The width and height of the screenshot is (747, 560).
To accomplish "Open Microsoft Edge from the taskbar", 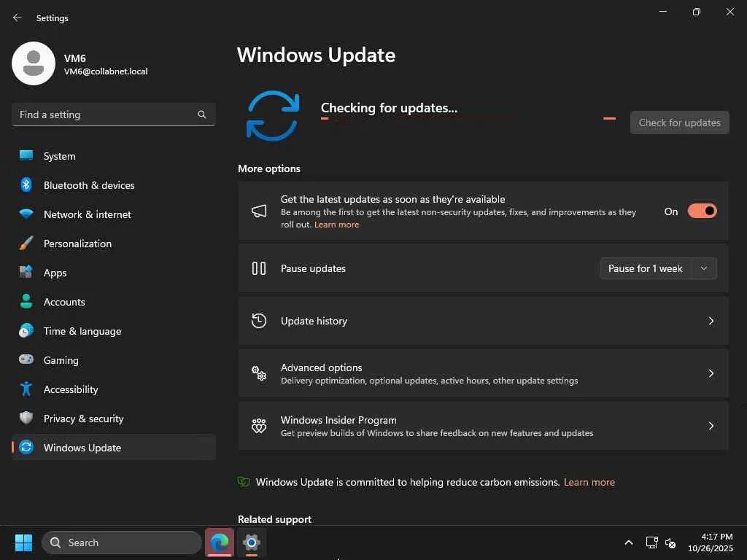I will 220,542.
